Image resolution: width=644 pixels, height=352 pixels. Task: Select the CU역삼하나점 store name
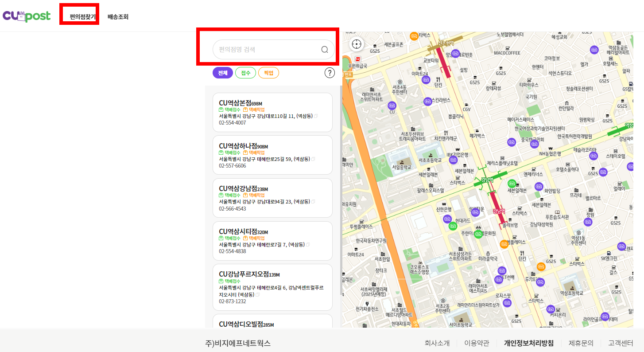239,146
